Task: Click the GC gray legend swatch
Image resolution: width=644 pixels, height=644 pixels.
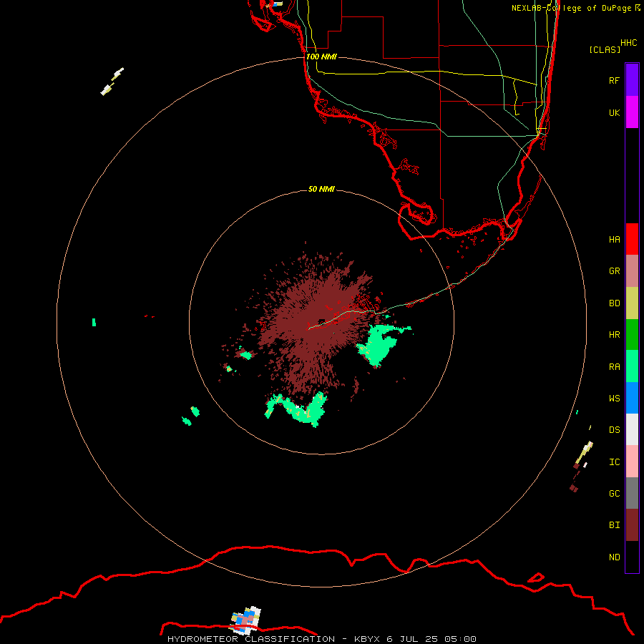Action: point(632,493)
